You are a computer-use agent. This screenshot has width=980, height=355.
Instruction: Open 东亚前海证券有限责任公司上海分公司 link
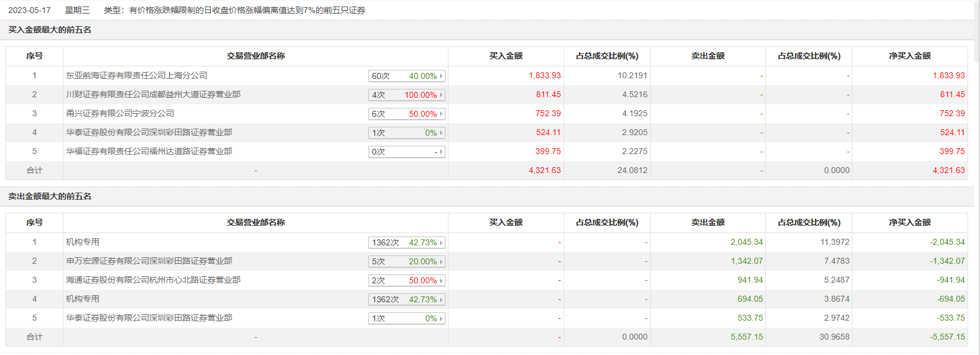click(x=136, y=75)
